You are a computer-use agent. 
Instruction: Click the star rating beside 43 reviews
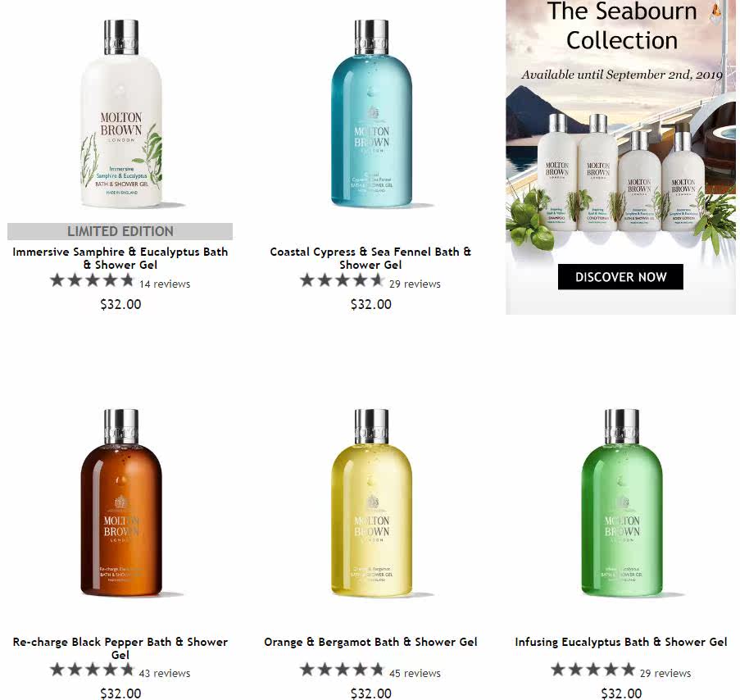[x=93, y=670]
